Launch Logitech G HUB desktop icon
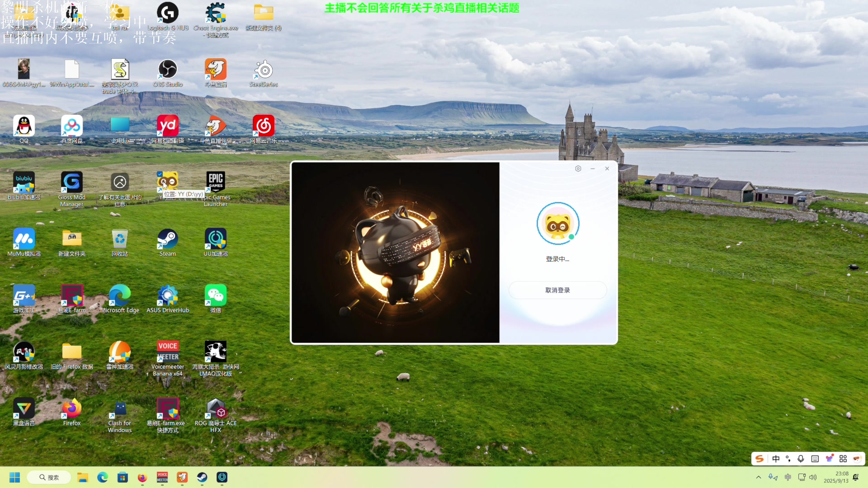 click(168, 16)
